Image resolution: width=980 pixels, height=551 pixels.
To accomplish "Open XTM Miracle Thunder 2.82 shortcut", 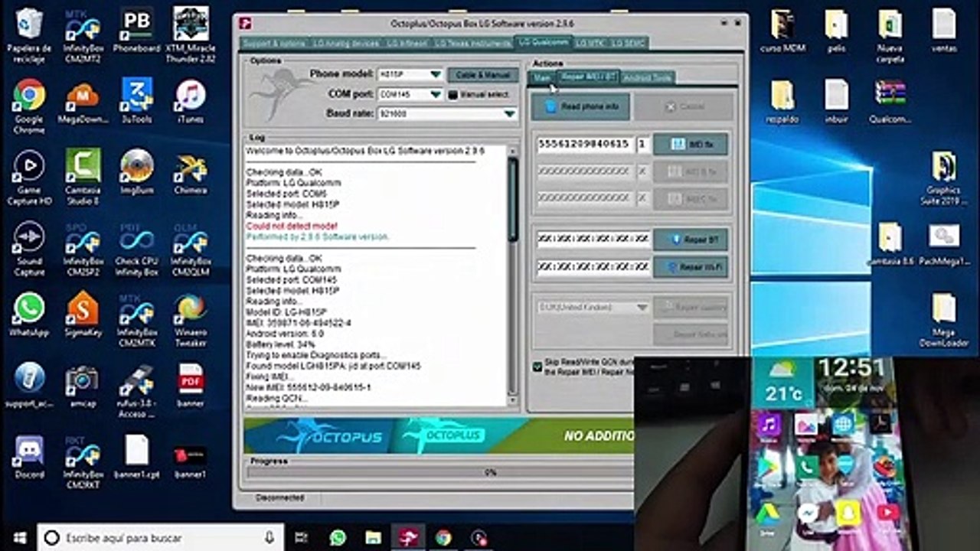I will (x=191, y=34).
